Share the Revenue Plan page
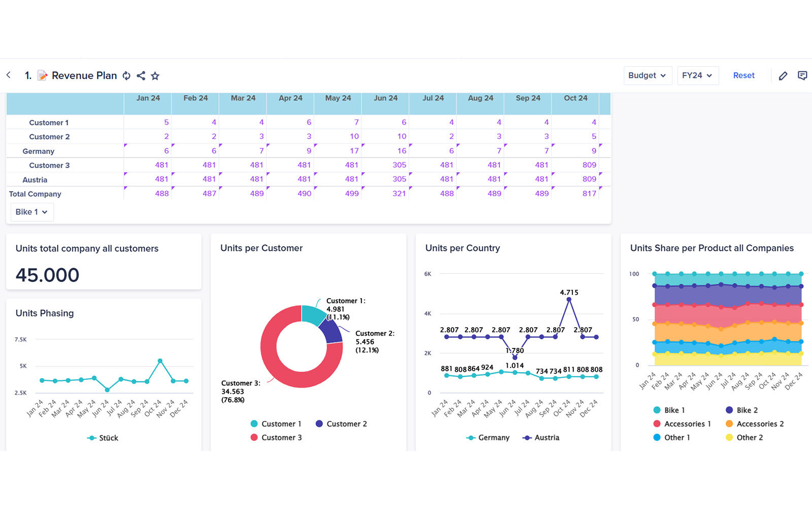 pos(141,76)
